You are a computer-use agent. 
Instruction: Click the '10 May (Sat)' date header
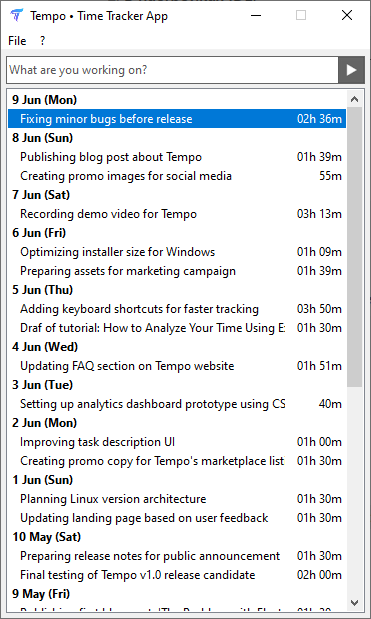[x=47, y=537]
